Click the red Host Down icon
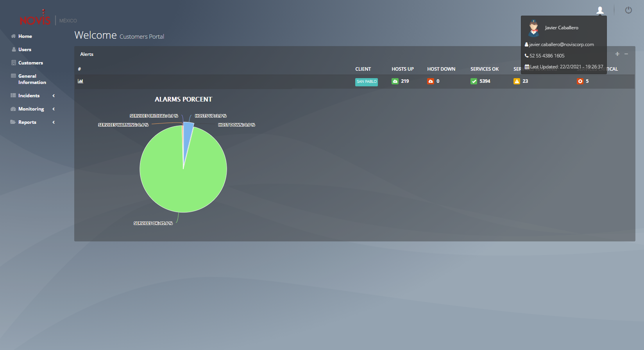 coord(431,81)
